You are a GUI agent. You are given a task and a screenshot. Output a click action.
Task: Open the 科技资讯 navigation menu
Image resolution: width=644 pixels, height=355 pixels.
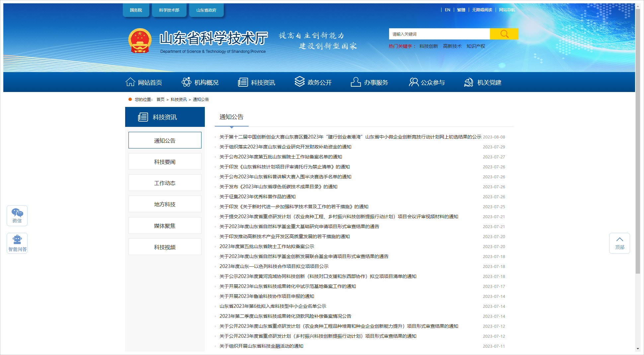pyautogui.click(x=257, y=82)
